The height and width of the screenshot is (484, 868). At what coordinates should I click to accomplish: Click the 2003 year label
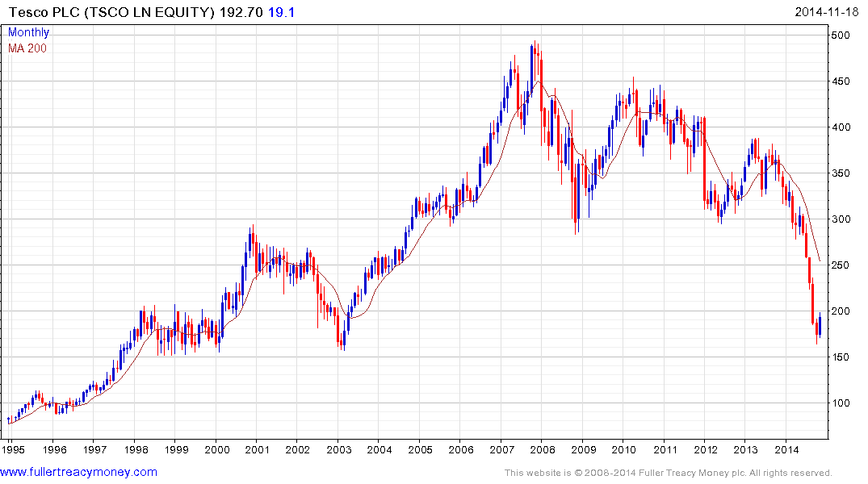pos(339,449)
